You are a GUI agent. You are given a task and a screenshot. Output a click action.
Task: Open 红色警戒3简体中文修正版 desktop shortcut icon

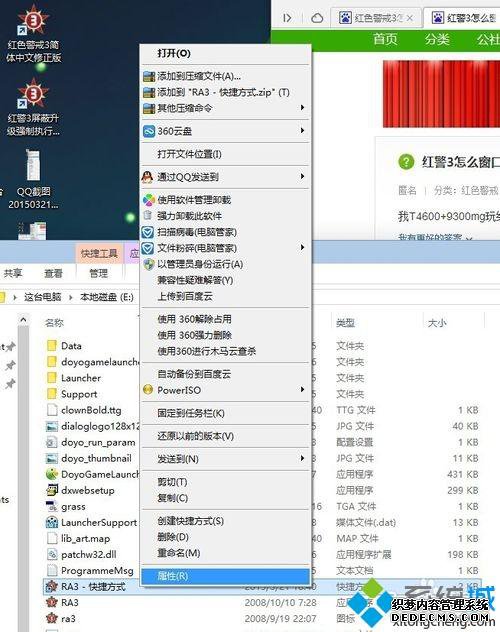pyautogui.click(x=33, y=20)
